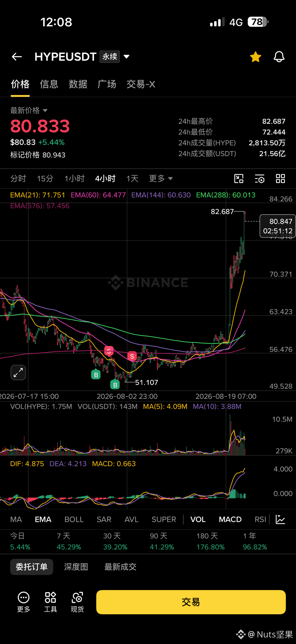The height and width of the screenshot is (644, 296).
Task: Toggle the favorite star for HYPEUSDT
Action: click(x=256, y=57)
